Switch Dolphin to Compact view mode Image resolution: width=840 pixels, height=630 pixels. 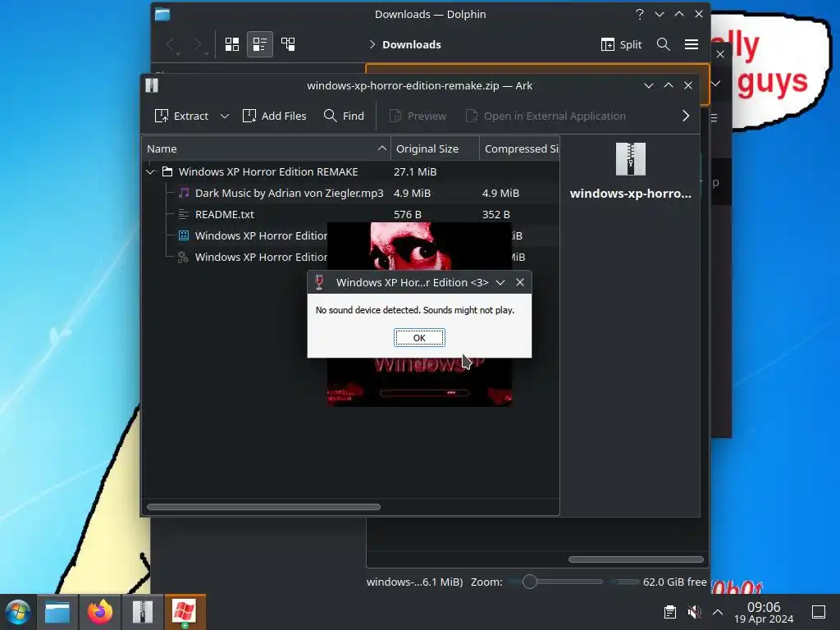pyautogui.click(x=260, y=44)
